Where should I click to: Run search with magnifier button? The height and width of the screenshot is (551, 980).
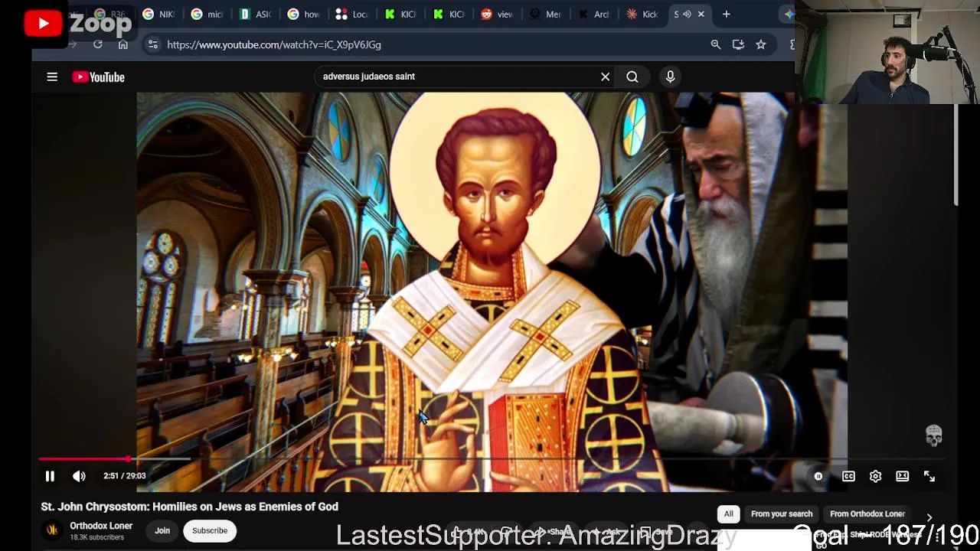point(632,77)
